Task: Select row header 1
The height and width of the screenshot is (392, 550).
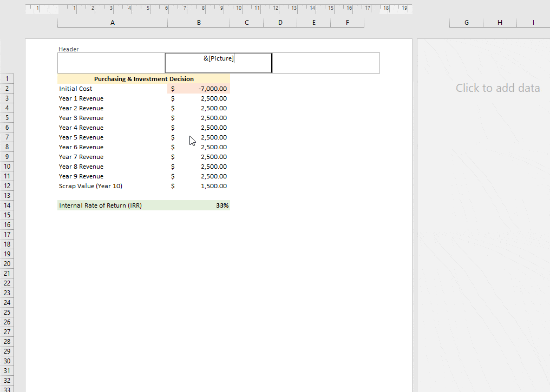Action: coord(7,78)
